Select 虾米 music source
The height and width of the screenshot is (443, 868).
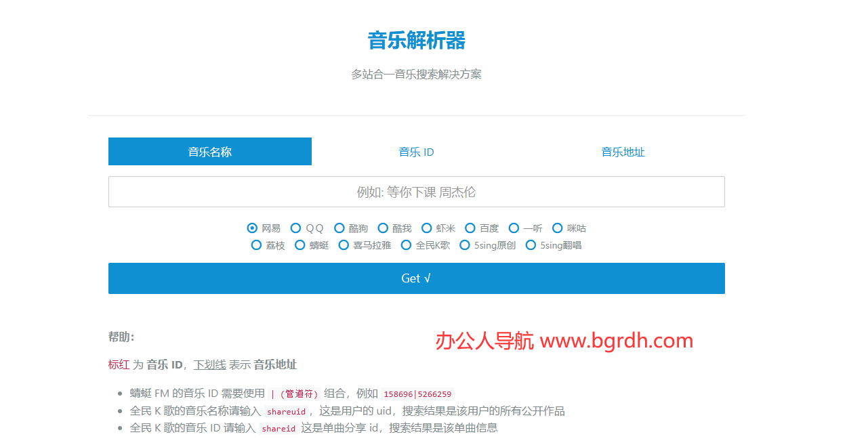pos(427,228)
